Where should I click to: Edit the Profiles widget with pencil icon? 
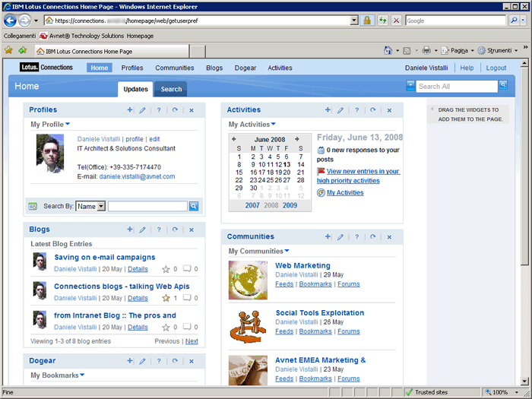[x=143, y=110]
